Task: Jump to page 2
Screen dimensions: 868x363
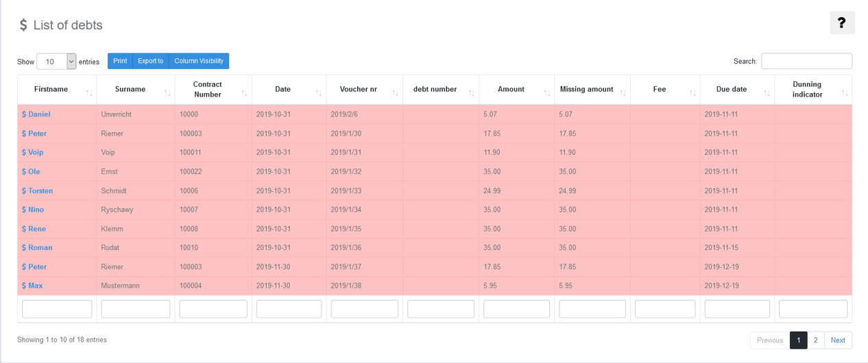Action: click(815, 340)
